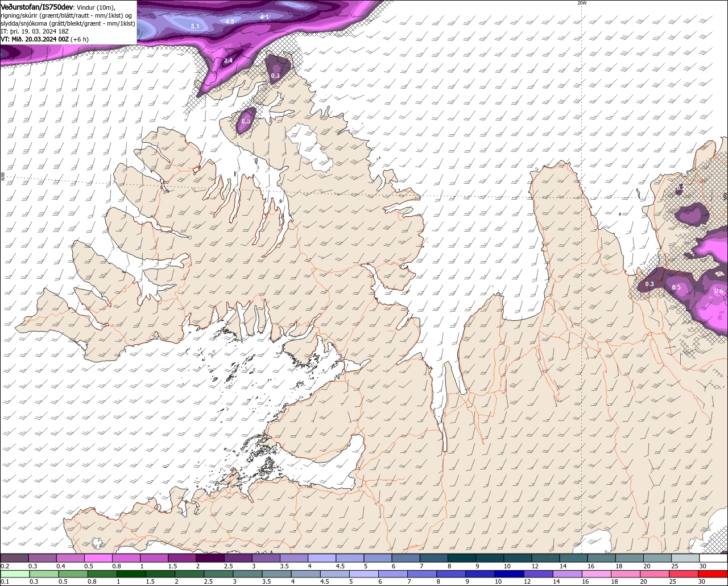
Task: Click the 0.2 value in the eastern snow patch
Action: [x=680, y=188]
